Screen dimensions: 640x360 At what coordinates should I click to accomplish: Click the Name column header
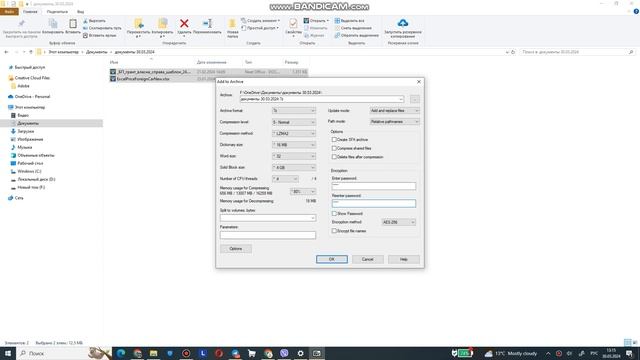114,62
